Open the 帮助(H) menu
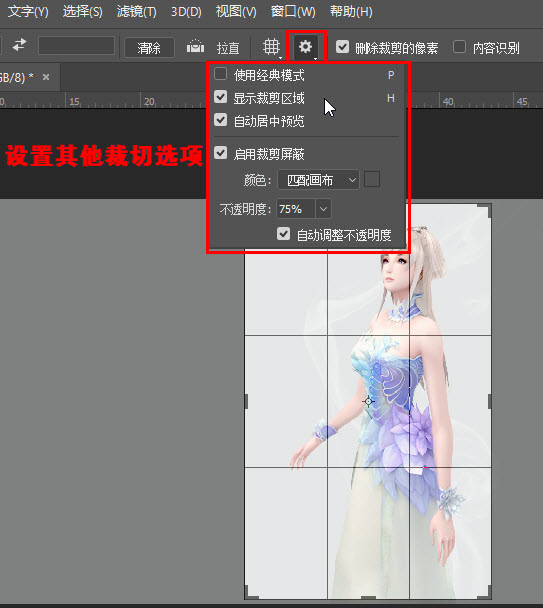The image size is (543, 608). point(351,12)
